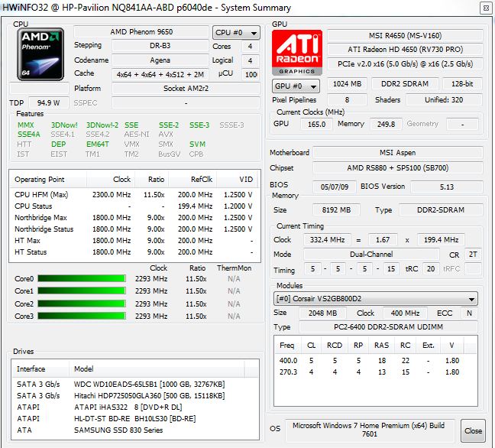Click the cache 4x64 + 4x64 field
The width and height of the screenshot is (495, 448).
click(x=160, y=75)
